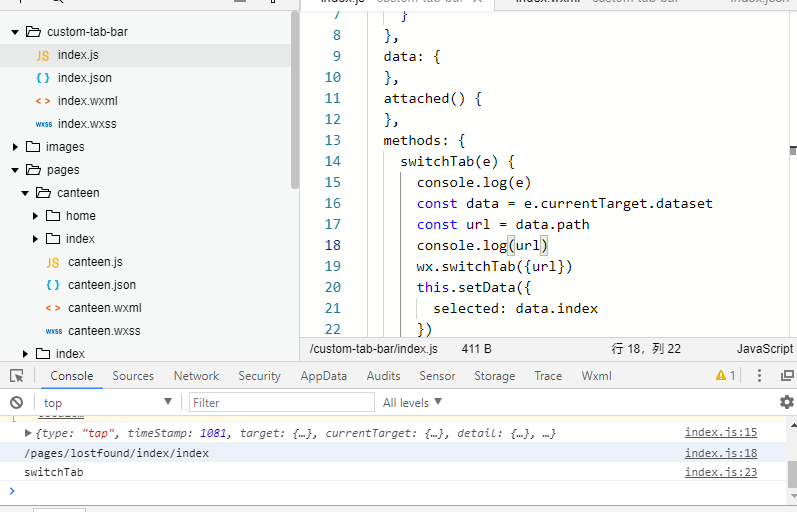The image size is (797, 512).
Task: Open the All levels dropdown
Action: pyautogui.click(x=412, y=403)
